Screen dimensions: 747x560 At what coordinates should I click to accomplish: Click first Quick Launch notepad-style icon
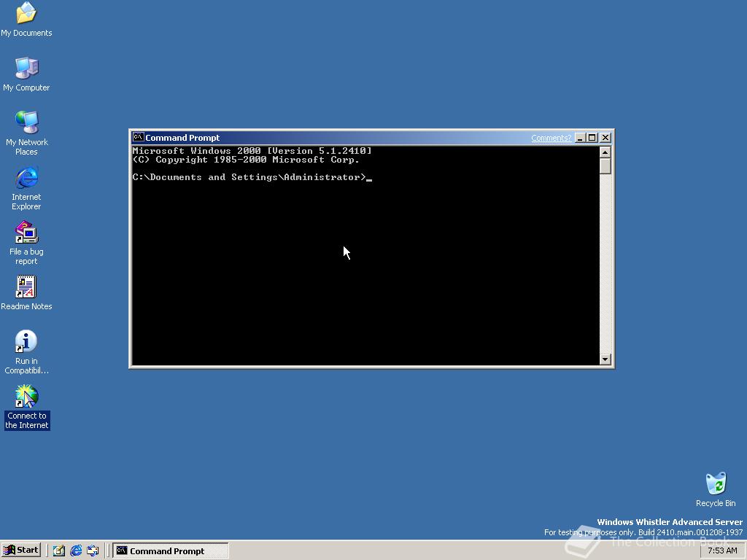(58, 551)
